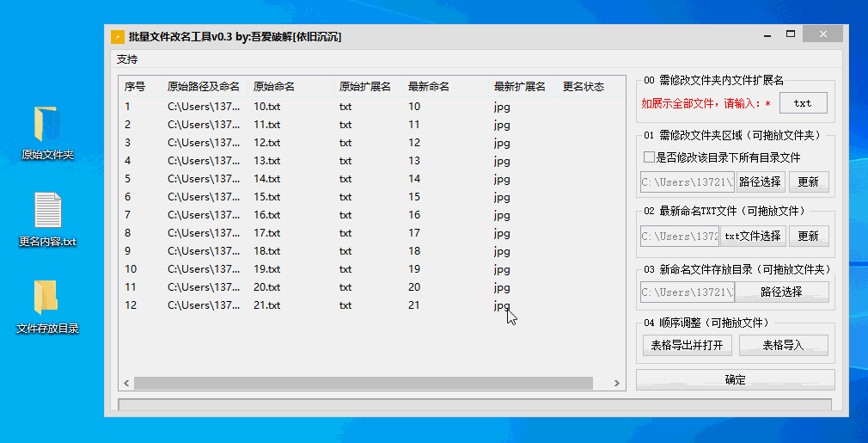Image resolution: width=868 pixels, height=443 pixels.
Task: Click 更新 button in TXT file section
Action: coord(809,236)
